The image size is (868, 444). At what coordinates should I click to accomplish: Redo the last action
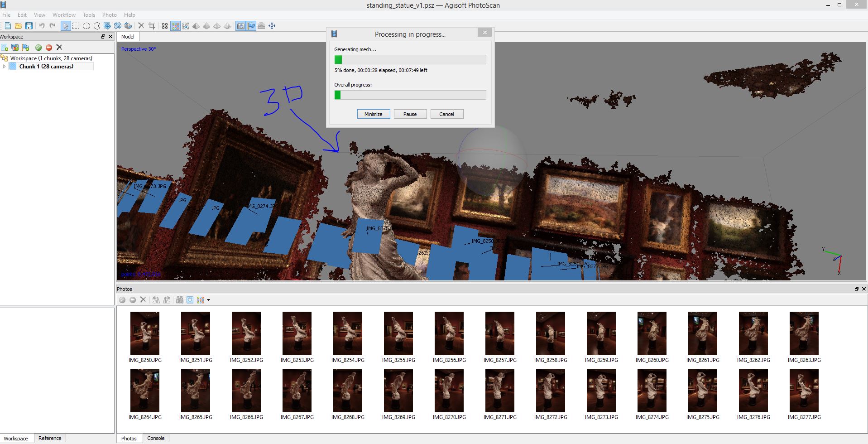click(x=52, y=26)
